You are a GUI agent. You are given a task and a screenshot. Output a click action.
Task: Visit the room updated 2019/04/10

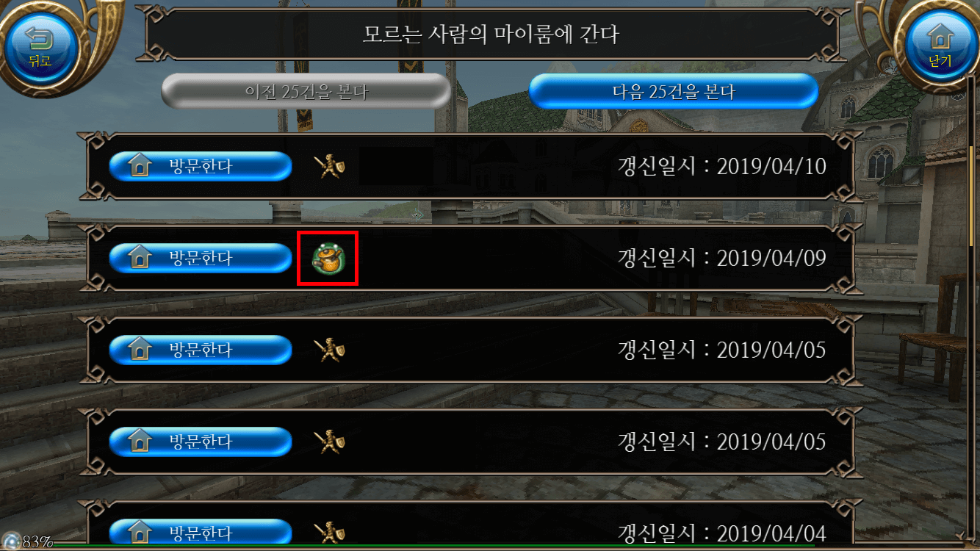(201, 167)
